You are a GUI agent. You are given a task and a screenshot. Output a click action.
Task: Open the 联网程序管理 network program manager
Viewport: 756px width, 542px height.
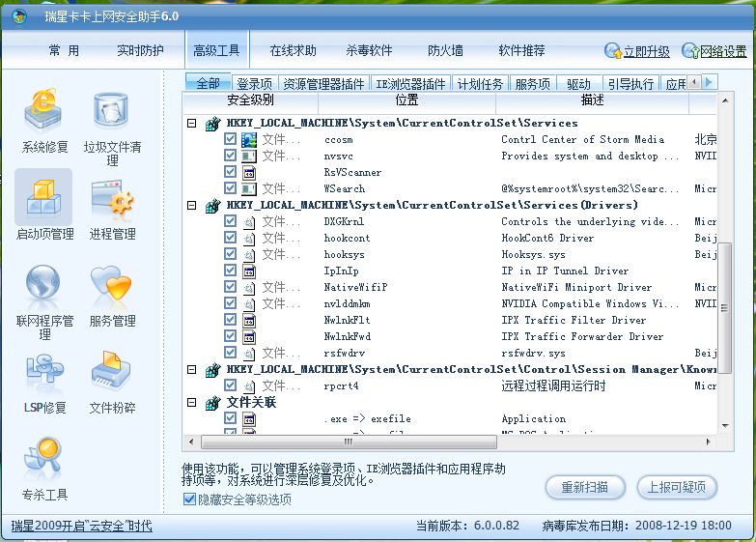43,301
